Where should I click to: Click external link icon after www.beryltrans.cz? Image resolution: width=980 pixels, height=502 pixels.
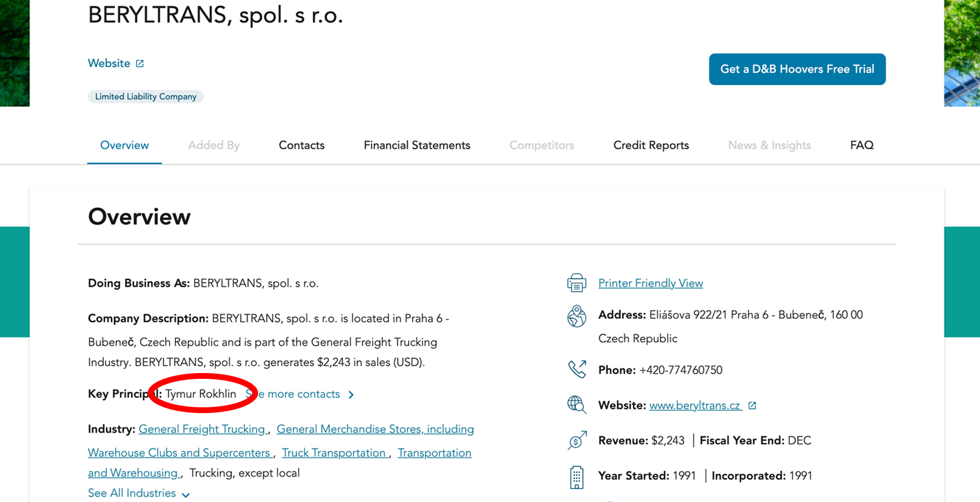tap(752, 406)
